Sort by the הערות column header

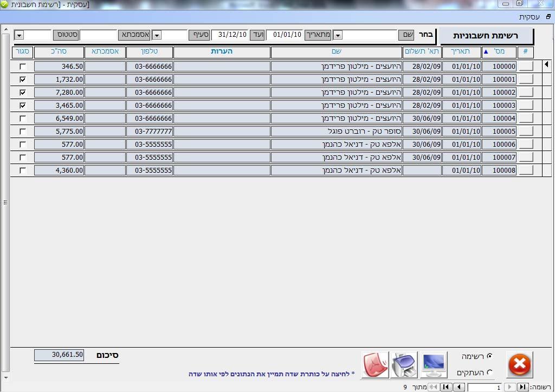point(222,51)
